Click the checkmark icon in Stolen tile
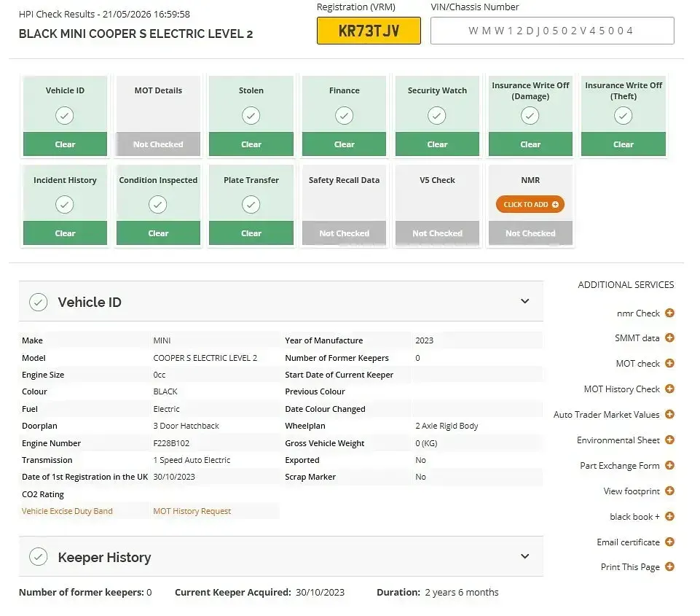Image resolution: width=700 pixels, height=616 pixels. click(x=251, y=116)
